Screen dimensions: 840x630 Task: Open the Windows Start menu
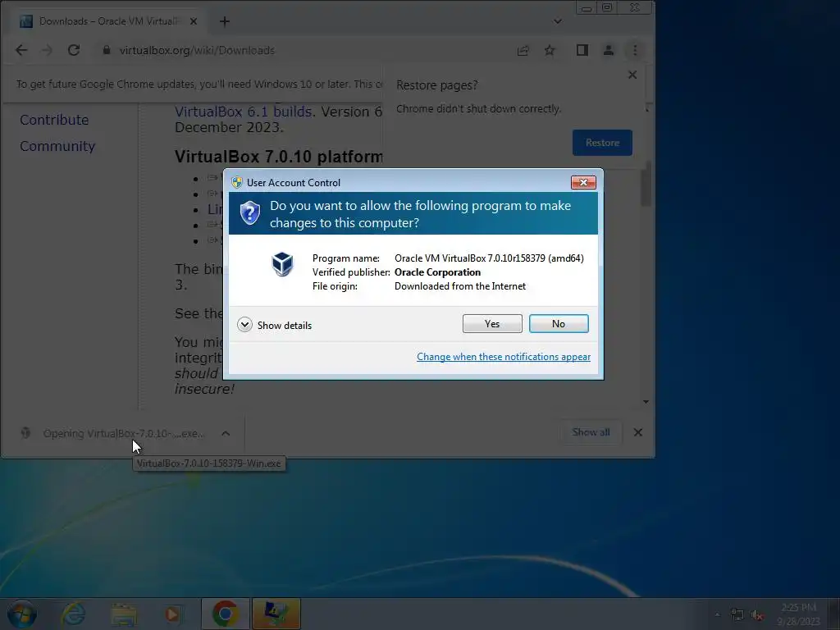pos(21,614)
